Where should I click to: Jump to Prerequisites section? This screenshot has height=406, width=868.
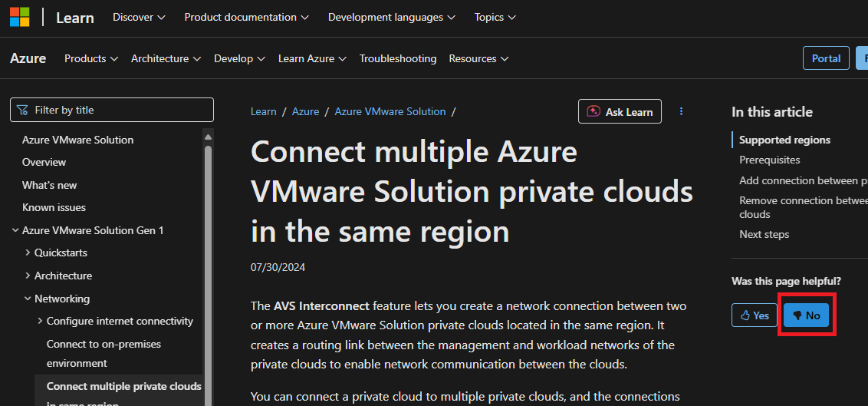769,160
